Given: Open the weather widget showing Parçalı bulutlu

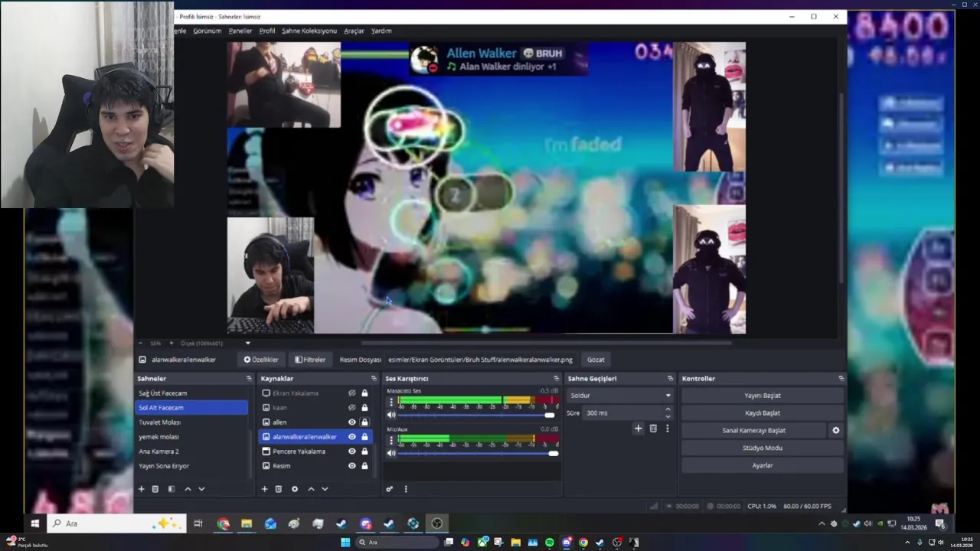Looking at the screenshot, I should (x=26, y=542).
